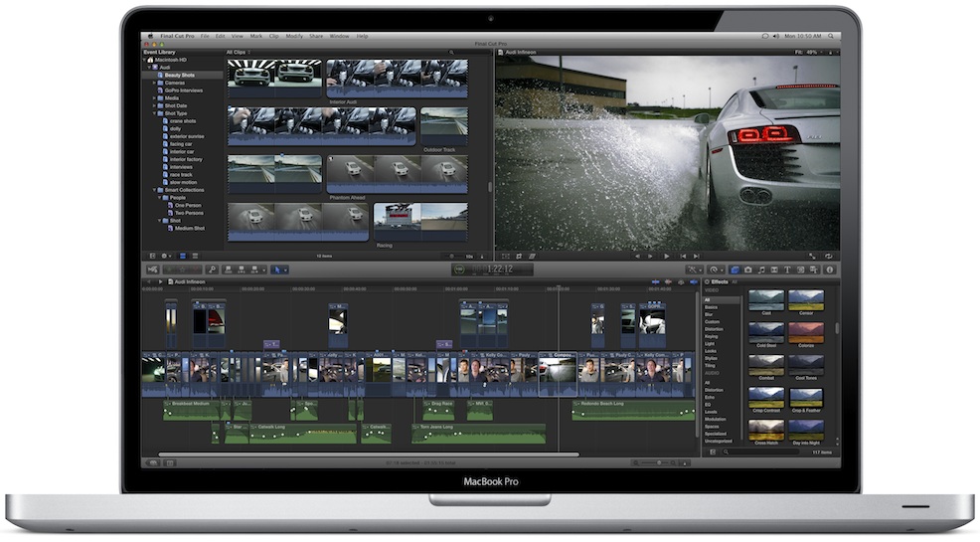
Task: Choose the Day into Night effect thumbnail
Action: [x=806, y=430]
